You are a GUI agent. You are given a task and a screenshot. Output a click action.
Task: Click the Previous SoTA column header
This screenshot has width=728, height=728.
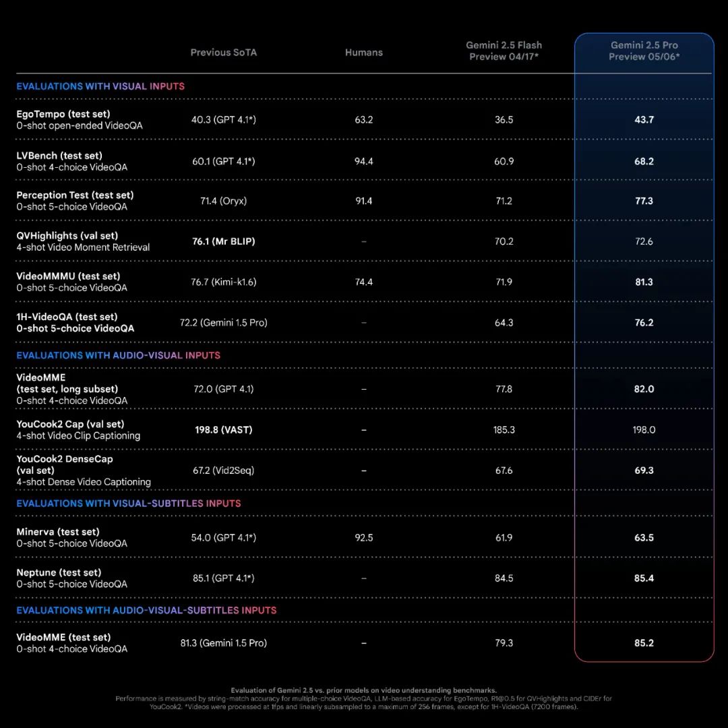(x=223, y=53)
